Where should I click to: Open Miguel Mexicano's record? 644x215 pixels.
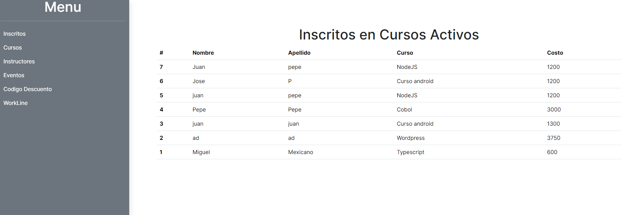tap(201, 152)
